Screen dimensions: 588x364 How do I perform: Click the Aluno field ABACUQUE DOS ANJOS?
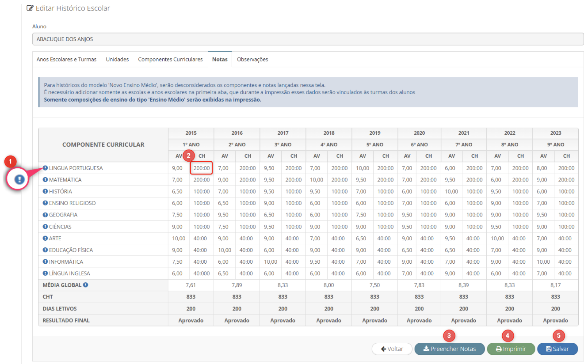tap(308, 39)
